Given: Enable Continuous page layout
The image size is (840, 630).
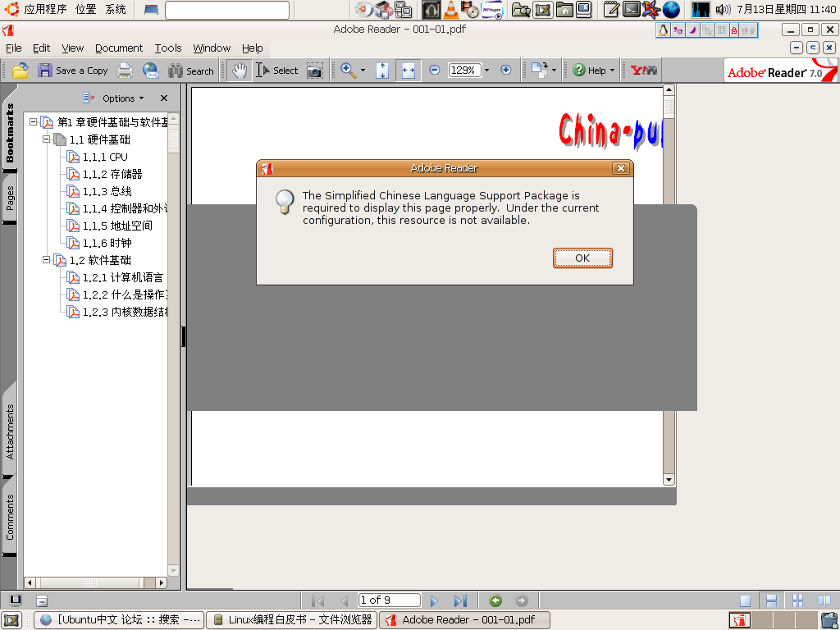Looking at the screenshot, I should click(771, 600).
